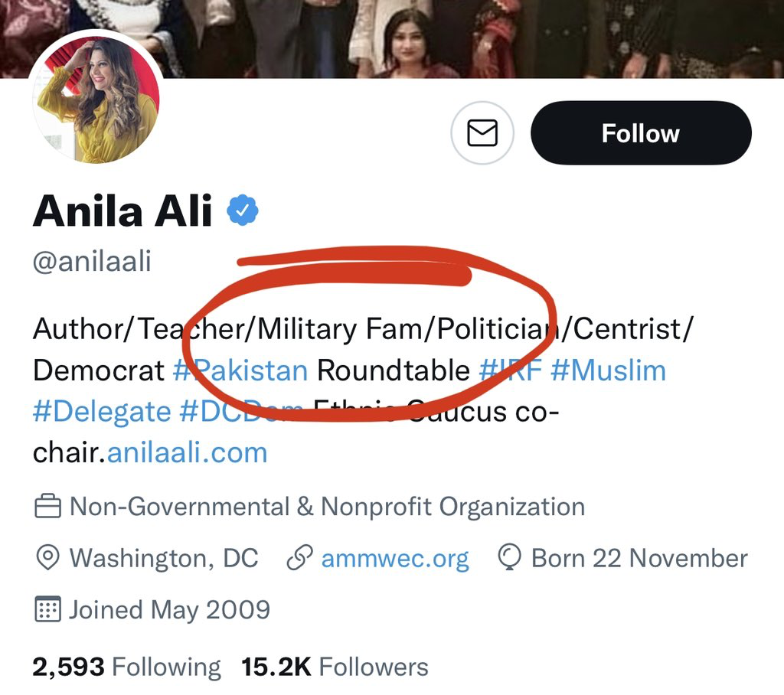View the 2,593 Following list
784x695 pixels.
(x=126, y=667)
